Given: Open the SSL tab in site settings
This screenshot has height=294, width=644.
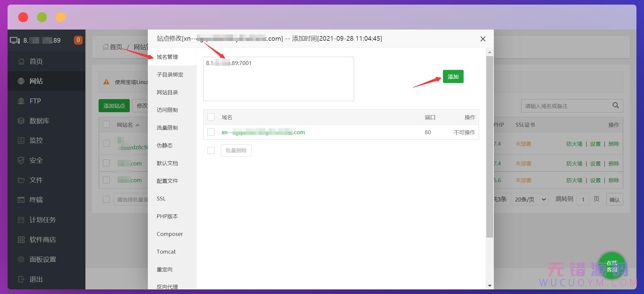Looking at the screenshot, I should click(161, 199).
